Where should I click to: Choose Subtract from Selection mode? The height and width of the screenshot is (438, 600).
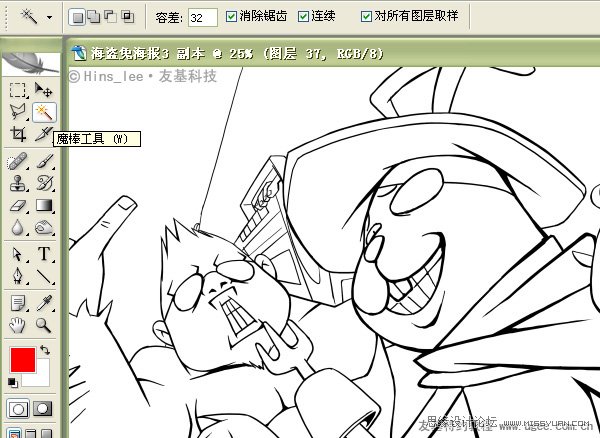coord(111,17)
